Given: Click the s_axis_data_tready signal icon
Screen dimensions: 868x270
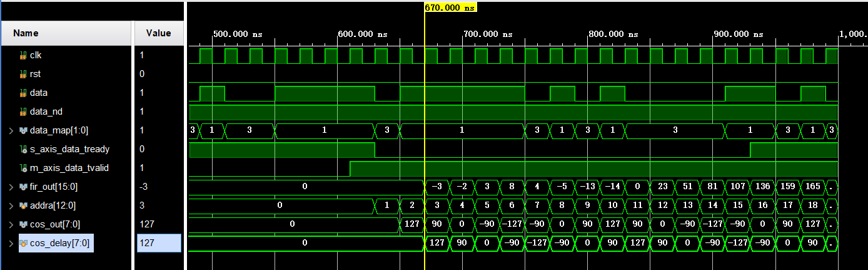Looking at the screenshot, I should (x=23, y=149).
